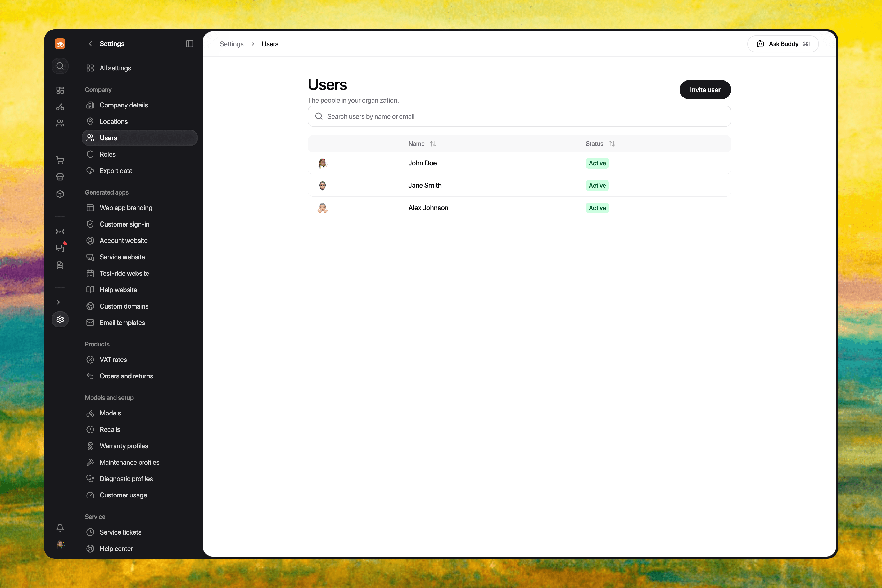This screenshot has height=588, width=882.
Task: Open the Jane Smith user row
Action: point(519,185)
